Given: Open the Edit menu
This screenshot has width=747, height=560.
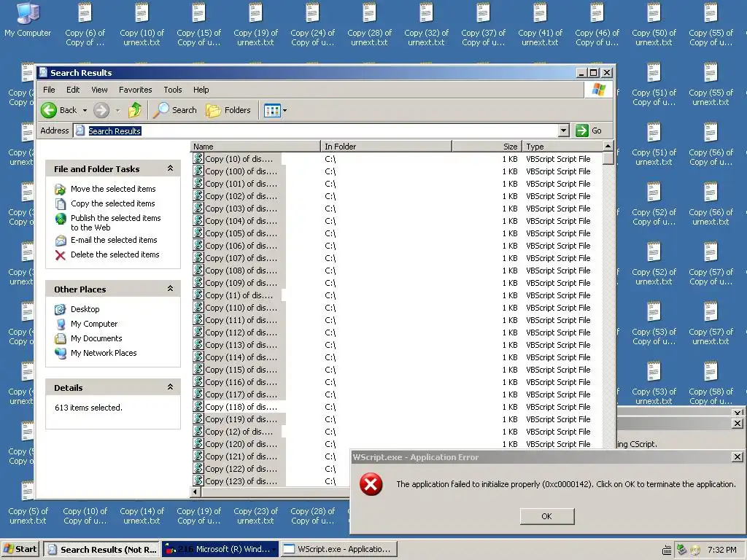Looking at the screenshot, I should 73,90.
